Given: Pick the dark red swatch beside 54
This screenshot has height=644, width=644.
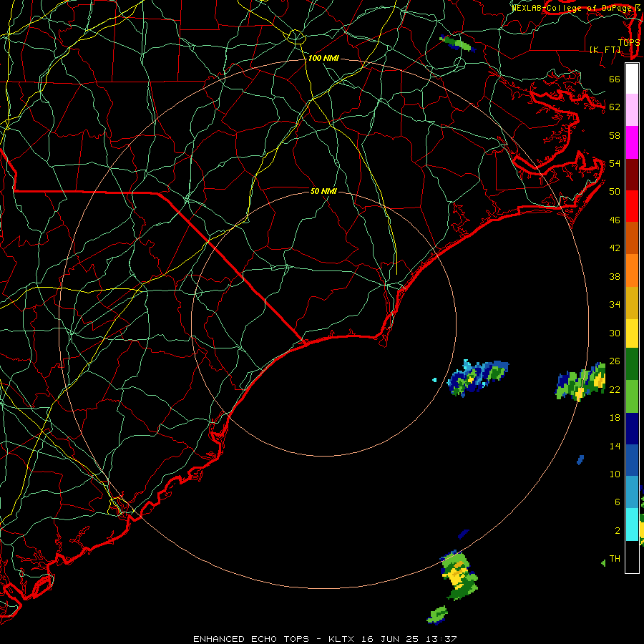Looking at the screenshot, I should 632,175.
